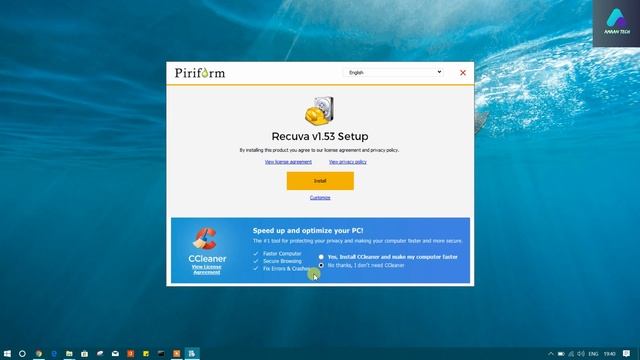Open Chrome from the taskbar

pyautogui.click(x=39, y=353)
